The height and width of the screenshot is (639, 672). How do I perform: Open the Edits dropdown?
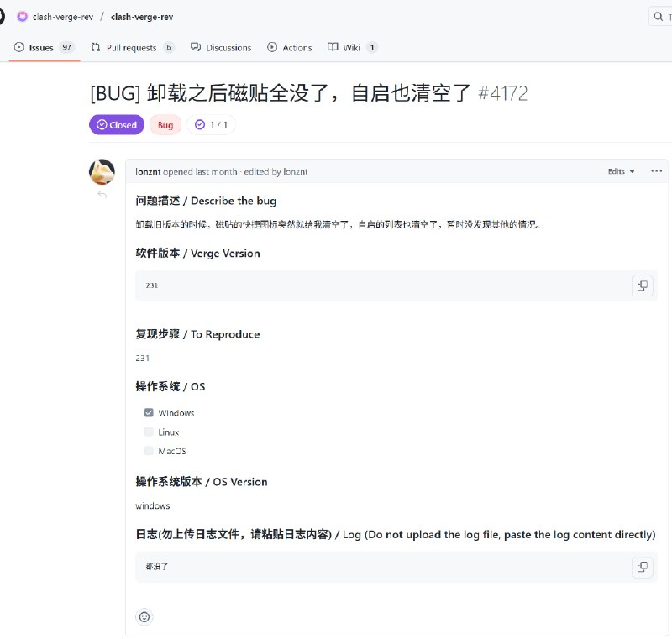pyautogui.click(x=621, y=171)
